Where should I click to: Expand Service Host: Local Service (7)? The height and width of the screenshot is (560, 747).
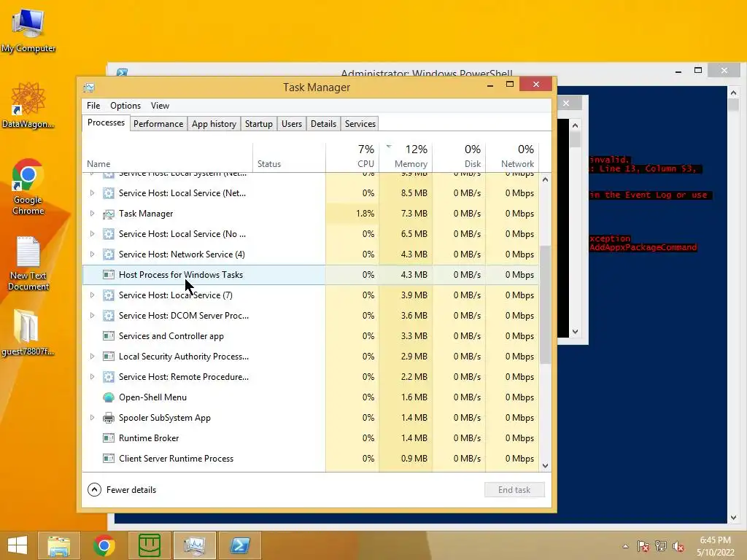tap(92, 295)
